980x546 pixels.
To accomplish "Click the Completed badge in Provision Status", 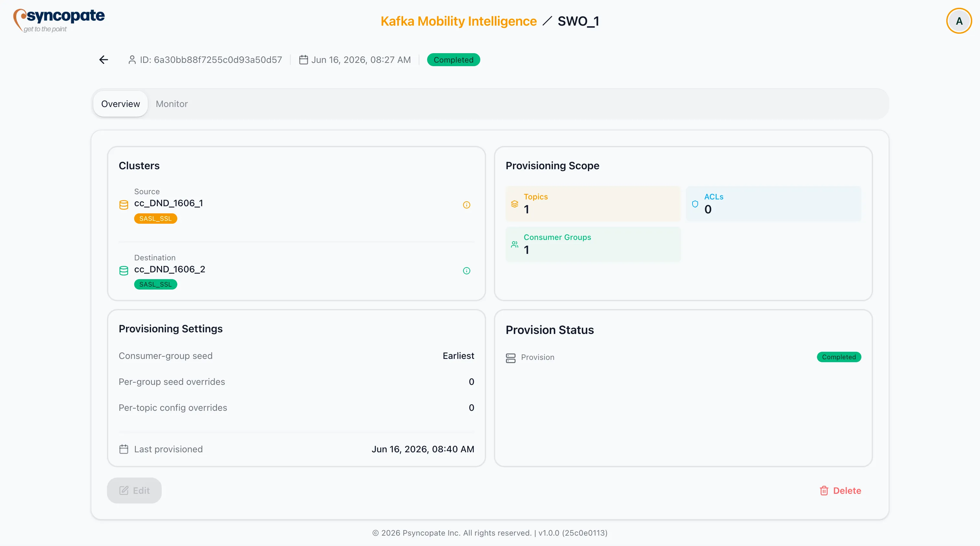I will pos(838,357).
